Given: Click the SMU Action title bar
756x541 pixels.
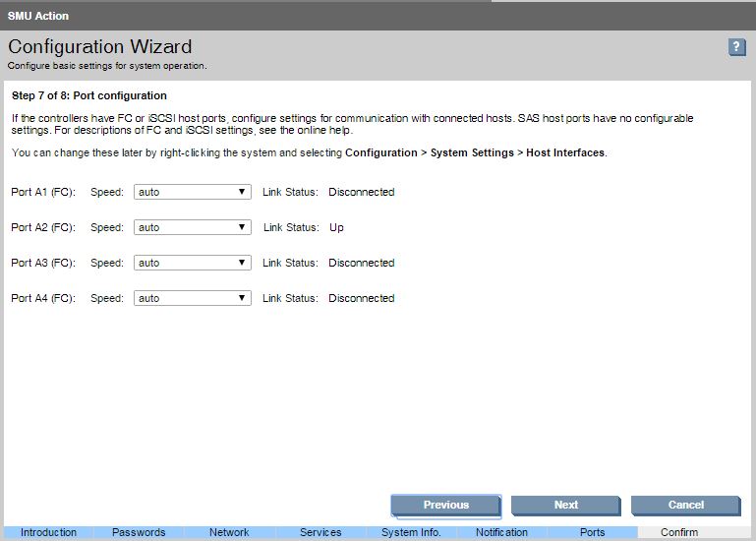Looking at the screenshot, I should pyautogui.click(x=39, y=16).
